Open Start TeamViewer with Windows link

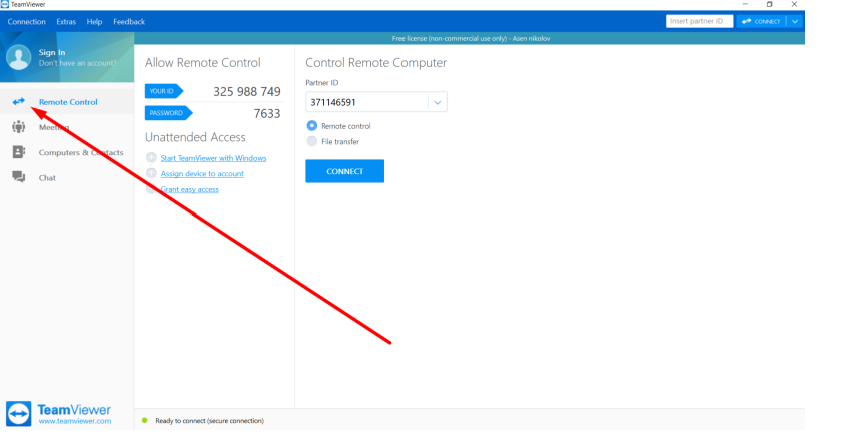point(213,158)
